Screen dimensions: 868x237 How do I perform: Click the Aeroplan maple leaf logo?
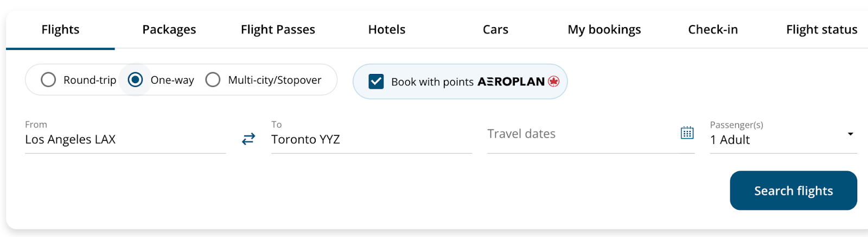553,82
